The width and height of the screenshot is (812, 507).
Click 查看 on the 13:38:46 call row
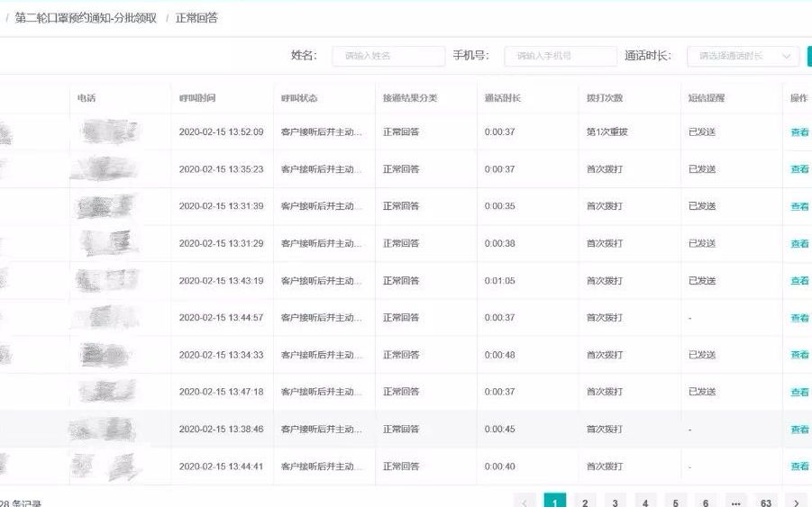click(x=799, y=430)
